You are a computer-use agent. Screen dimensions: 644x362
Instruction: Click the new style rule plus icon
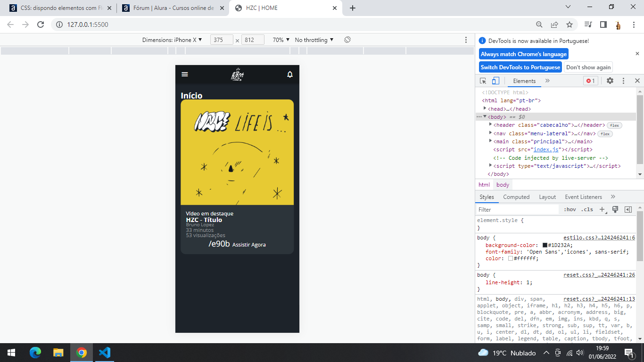tap(603, 210)
